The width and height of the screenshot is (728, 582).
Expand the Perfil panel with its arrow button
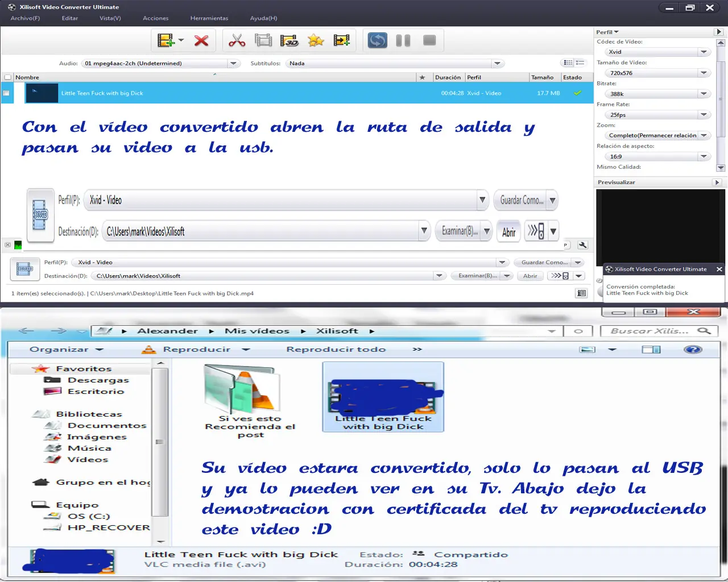pos(718,32)
